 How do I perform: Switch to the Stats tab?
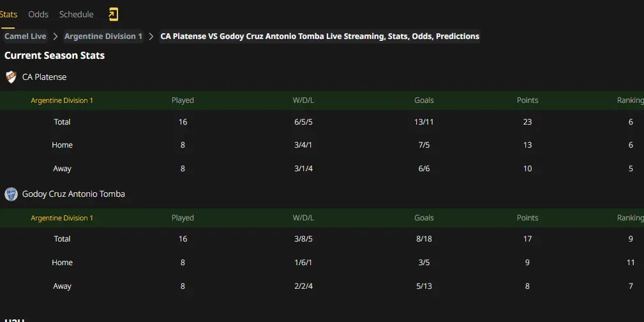[8, 15]
